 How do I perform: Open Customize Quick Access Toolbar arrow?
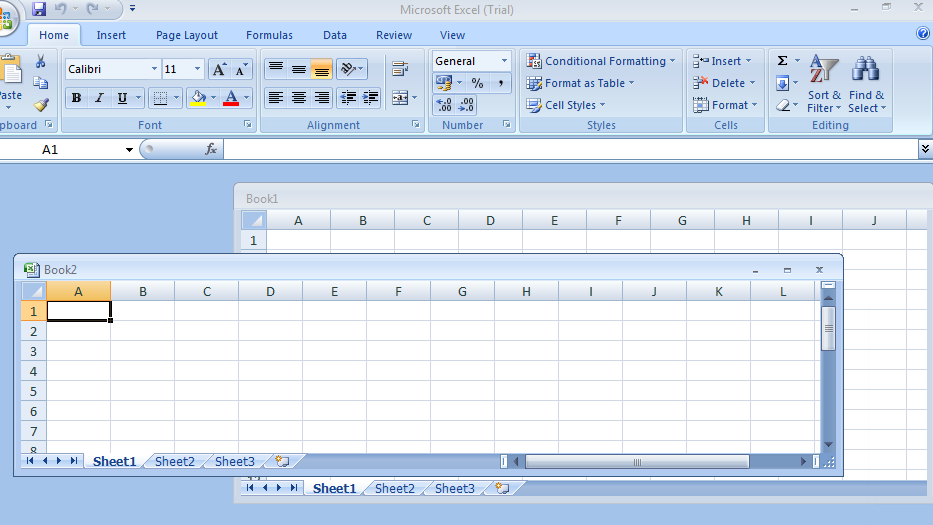pos(132,9)
